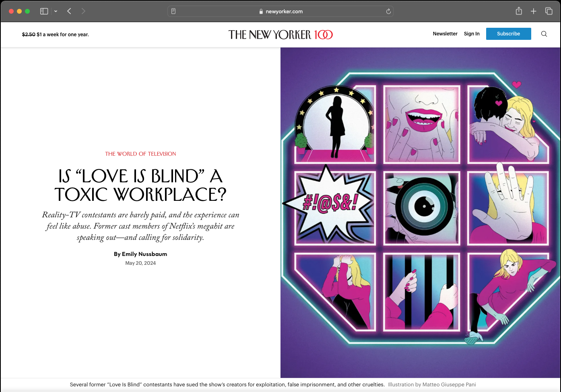Click the Love Is Blind neon illustration
Screen dimensions: 561x392
pos(420,213)
